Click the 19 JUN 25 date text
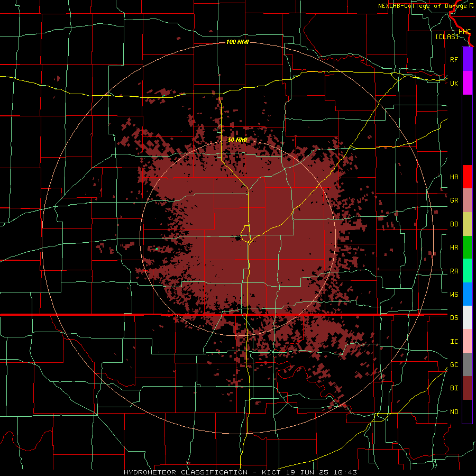476x476 pixels. tap(307, 472)
